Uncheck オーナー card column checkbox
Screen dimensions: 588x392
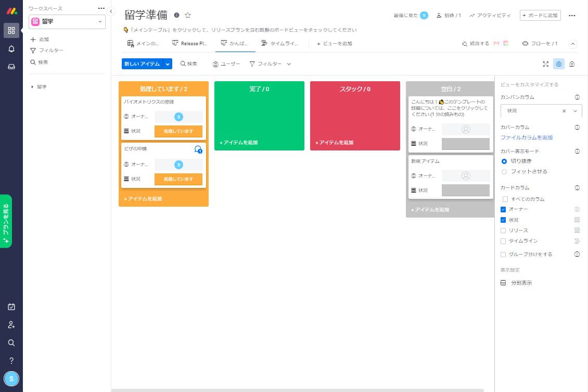[x=503, y=209]
